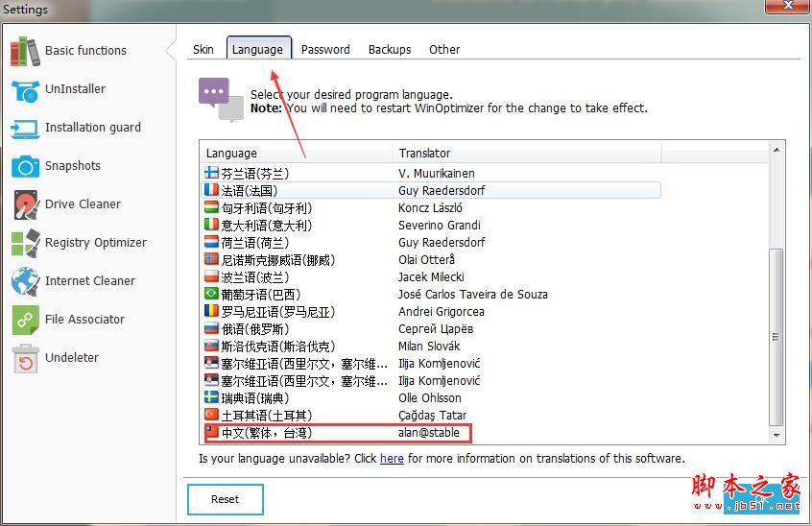The image size is (812, 526).
Task: Click translator Milan Slovák cell
Action: click(429, 346)
